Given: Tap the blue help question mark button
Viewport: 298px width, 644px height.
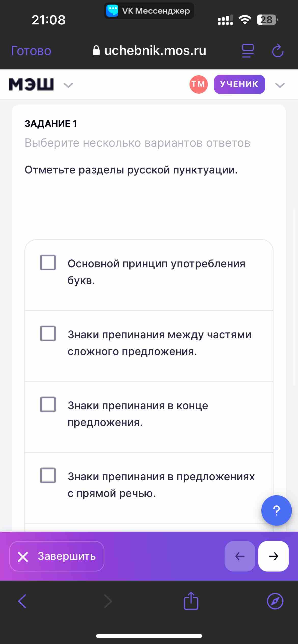Looking at the screenshot, I should [276, 510].
